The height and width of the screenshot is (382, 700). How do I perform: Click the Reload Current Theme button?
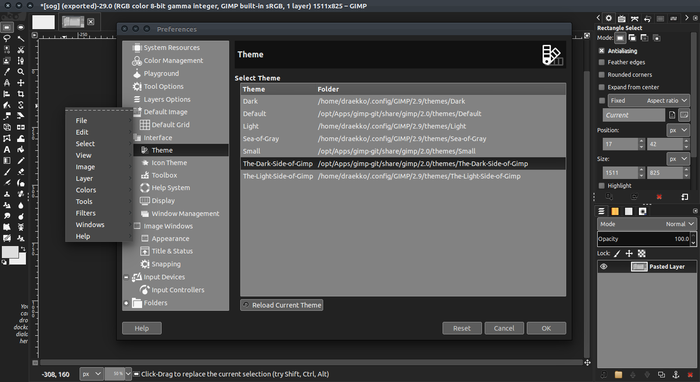[x=282, y=305]
